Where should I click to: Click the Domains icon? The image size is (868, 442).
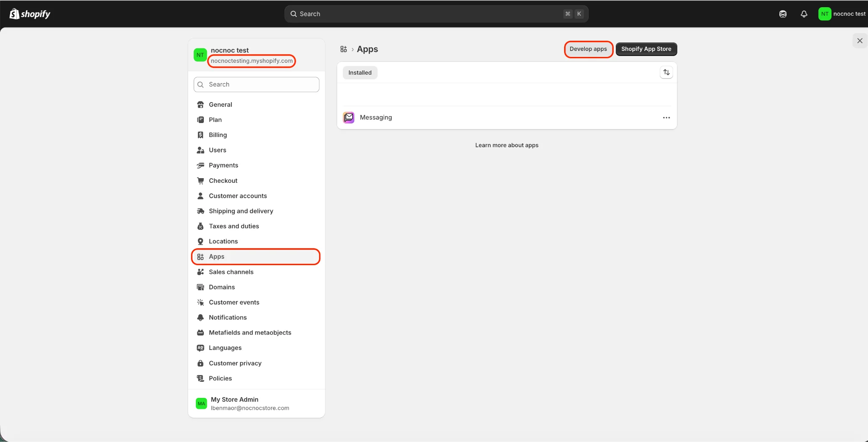point(200,287)
